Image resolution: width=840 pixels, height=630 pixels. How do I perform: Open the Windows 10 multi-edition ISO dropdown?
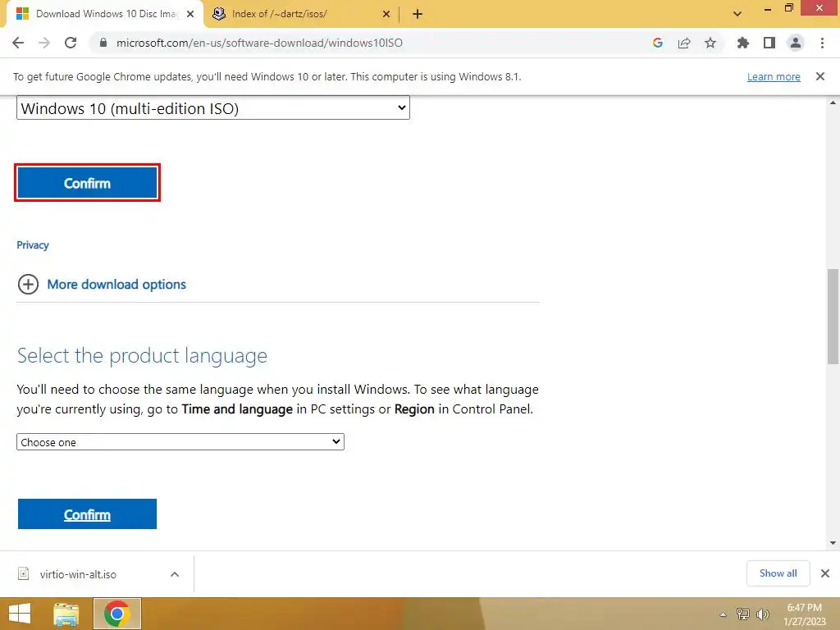pyautogui.click(x=213, y=107)
